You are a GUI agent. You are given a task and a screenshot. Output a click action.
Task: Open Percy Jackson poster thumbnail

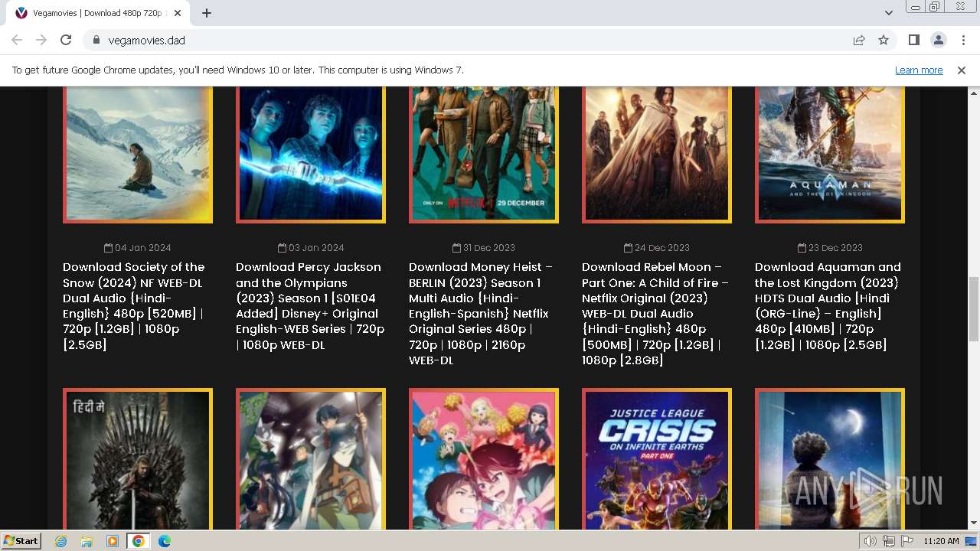(311, 155)
